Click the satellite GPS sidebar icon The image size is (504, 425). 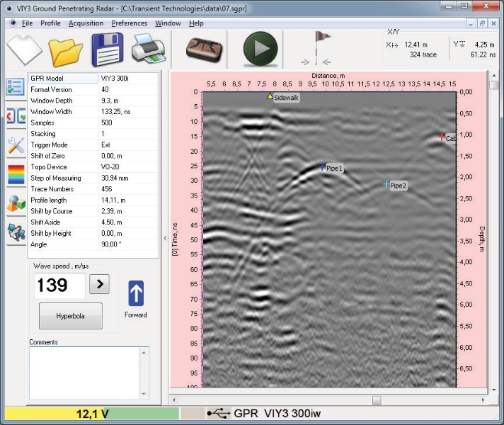pos(16,232)
